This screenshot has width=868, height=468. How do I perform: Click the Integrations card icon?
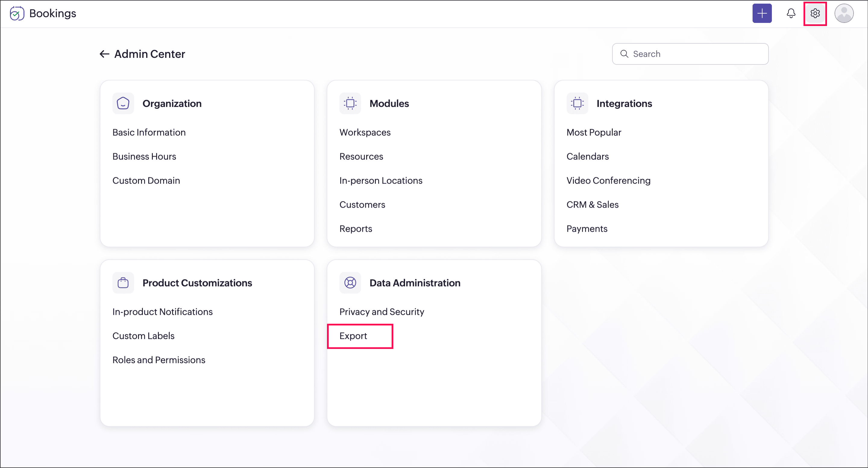click(x=577, y=103)
